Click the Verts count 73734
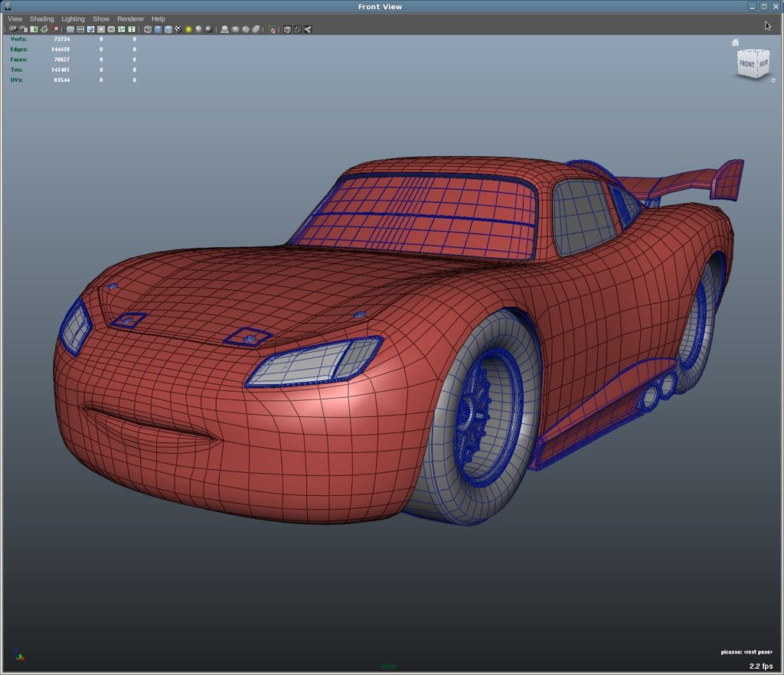Screen dimensions: 784x675 pyautogui.click(x=61, y=39)
